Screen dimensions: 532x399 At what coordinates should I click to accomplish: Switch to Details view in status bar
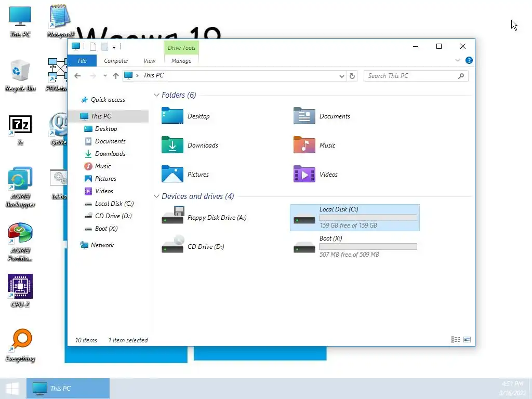click(455, 340)
